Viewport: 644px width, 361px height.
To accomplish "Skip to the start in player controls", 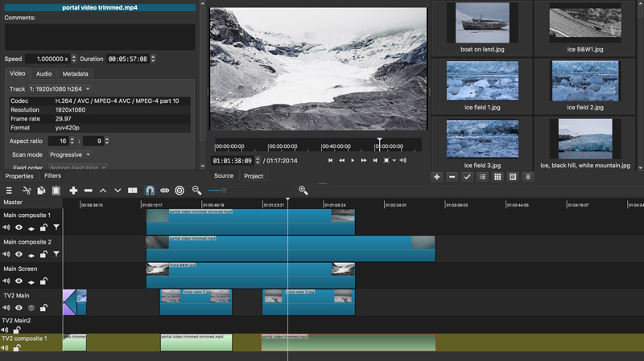I will tap(330, 160).
